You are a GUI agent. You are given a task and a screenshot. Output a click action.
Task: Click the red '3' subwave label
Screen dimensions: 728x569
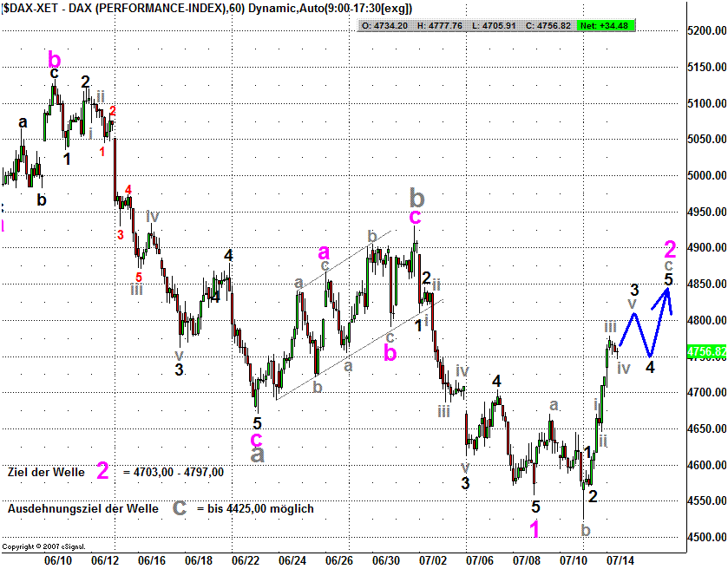pyautogui.click(x=121, y=234)
